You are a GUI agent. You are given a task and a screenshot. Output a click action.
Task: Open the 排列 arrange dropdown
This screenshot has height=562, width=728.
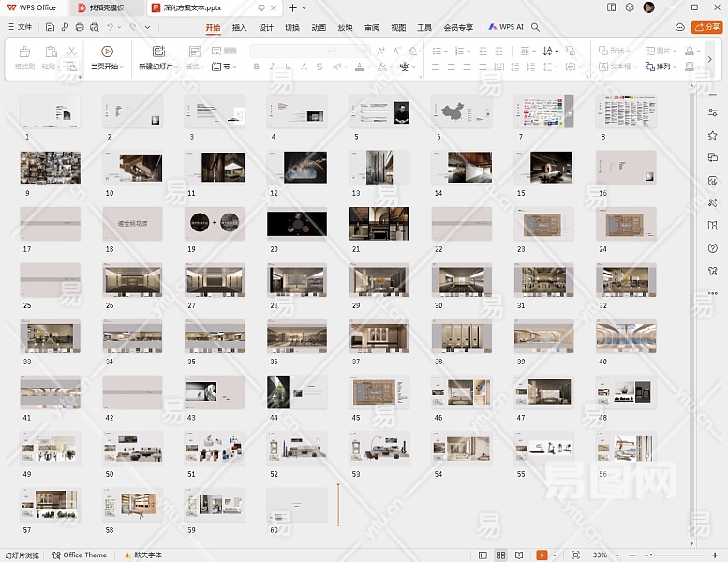pyautogui.click(x=664, y=67)
